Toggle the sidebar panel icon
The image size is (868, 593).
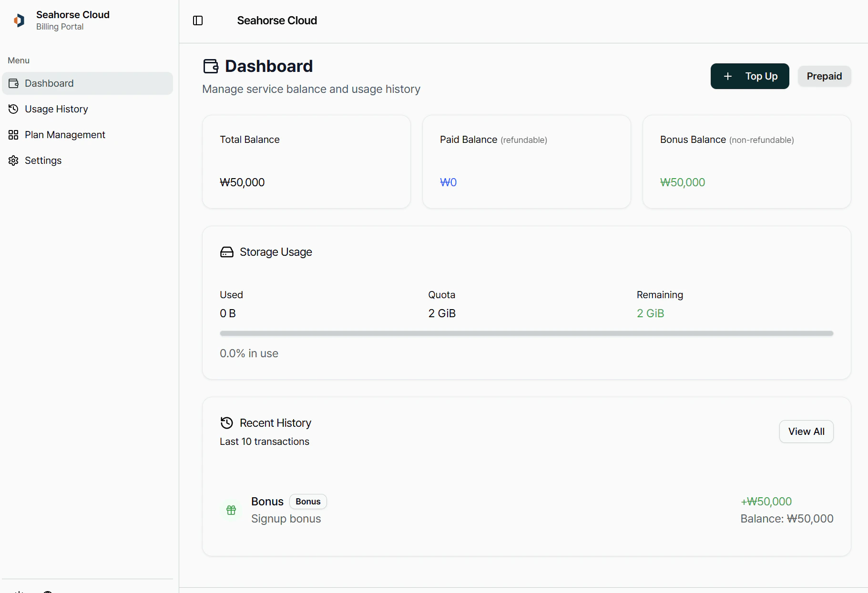click(x=198, y=20)
